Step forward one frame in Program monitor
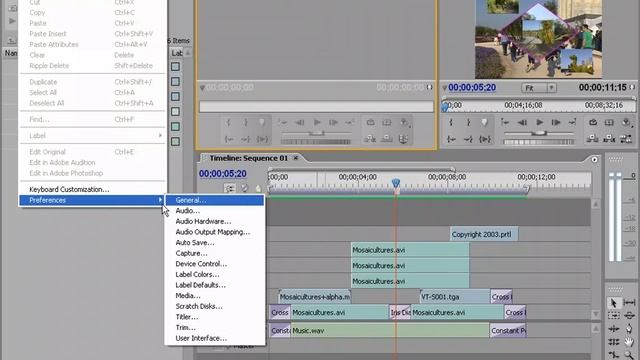640x360 pixels. (556, 122)
